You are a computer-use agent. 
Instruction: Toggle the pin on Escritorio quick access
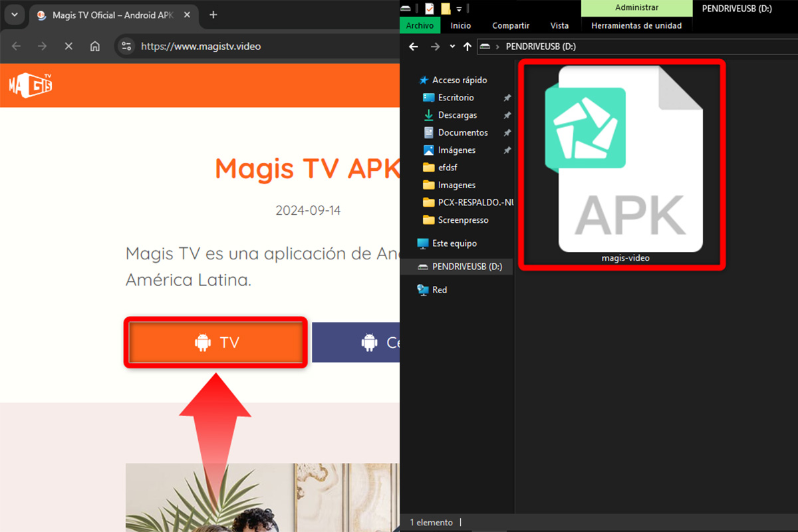pyautogui.click(x=506, y=98)
